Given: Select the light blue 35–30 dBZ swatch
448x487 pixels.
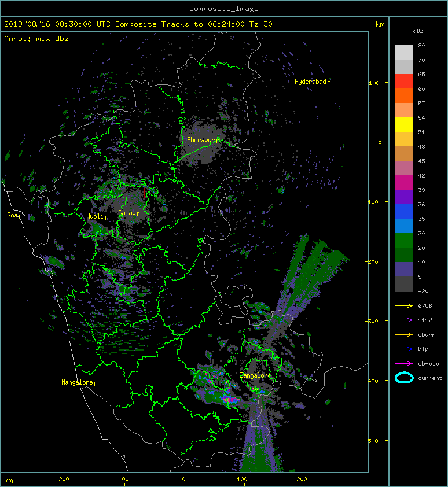Looking at the screenshot, I should pos(404,226).
